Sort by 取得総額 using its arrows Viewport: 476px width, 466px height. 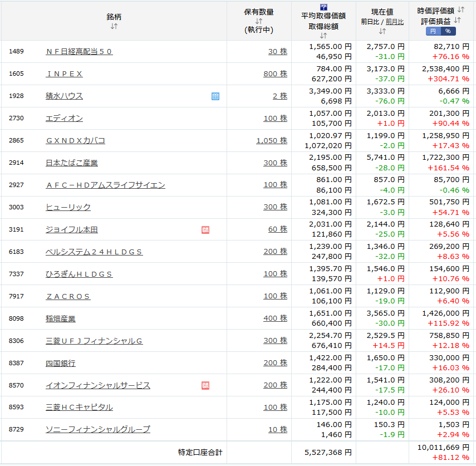[323, 36]
